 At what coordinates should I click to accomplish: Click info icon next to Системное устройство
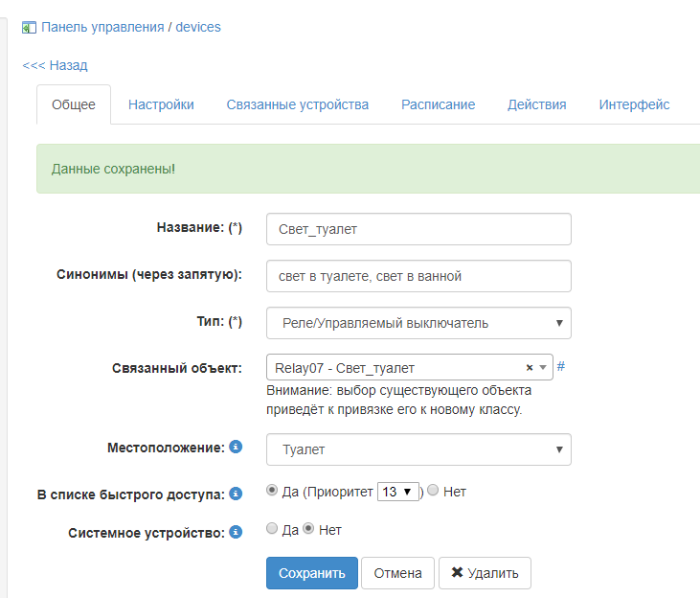[x=236, y=532]
